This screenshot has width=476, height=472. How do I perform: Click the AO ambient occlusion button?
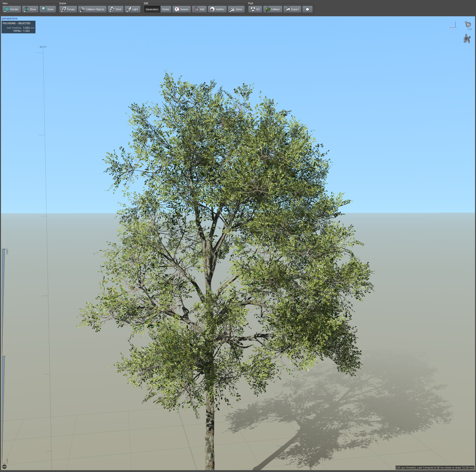(255, 9)
